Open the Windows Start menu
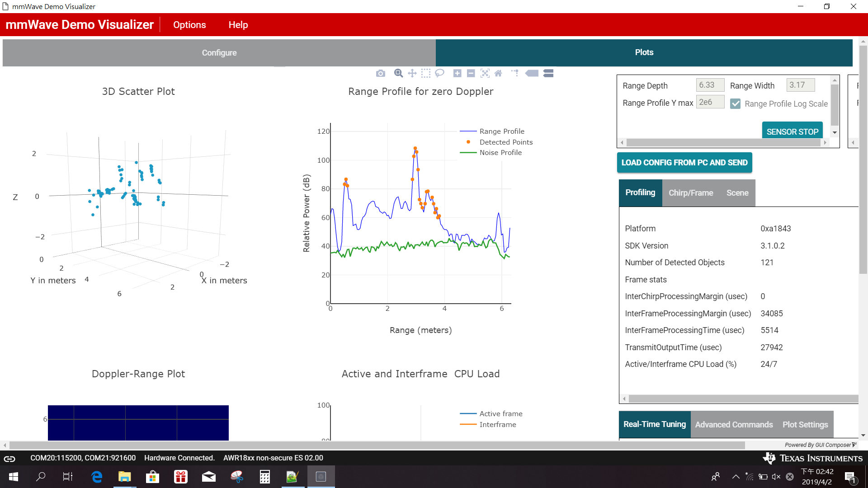 tap(14, 477)
